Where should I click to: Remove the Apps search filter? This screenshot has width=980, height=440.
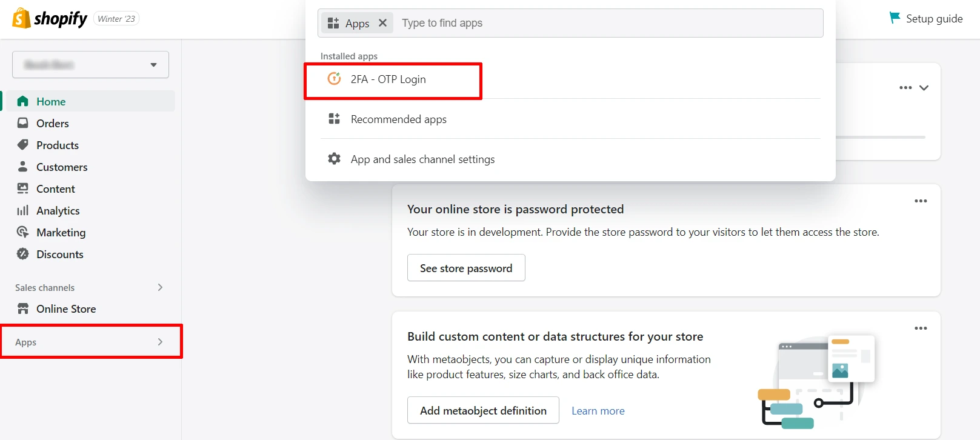(x=382, y=23)
